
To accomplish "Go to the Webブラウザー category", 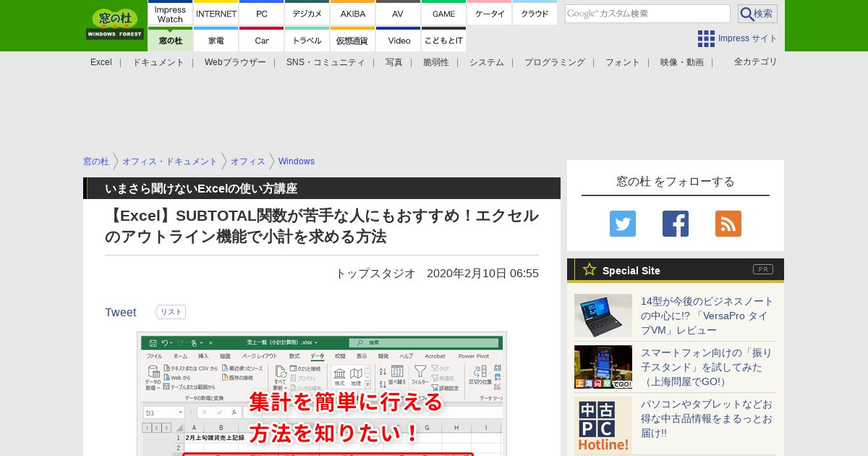I will (x=235, y=62).
